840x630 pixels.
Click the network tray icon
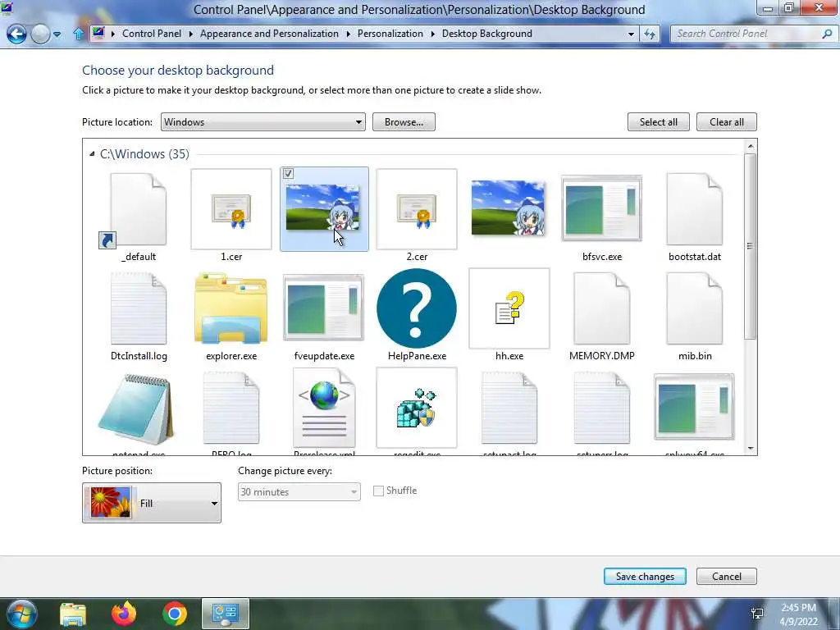point(757,614)
